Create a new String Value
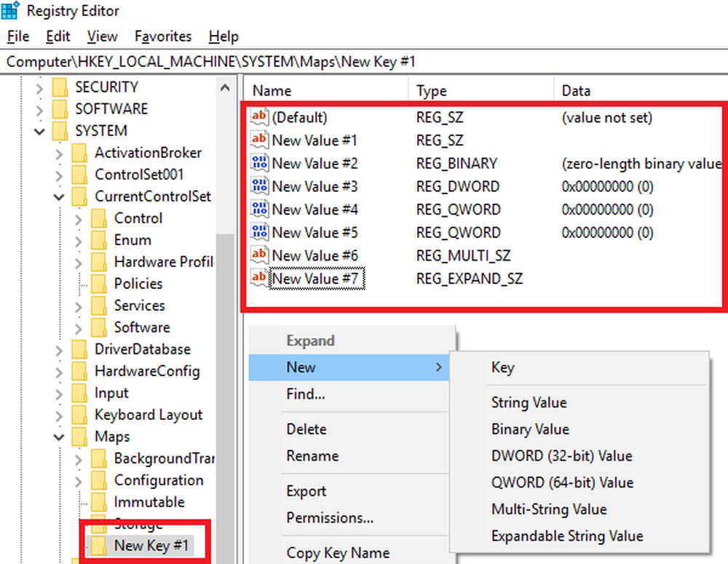Screen dimensions: 728x564 pyautogui.click(x=579, y=402)
